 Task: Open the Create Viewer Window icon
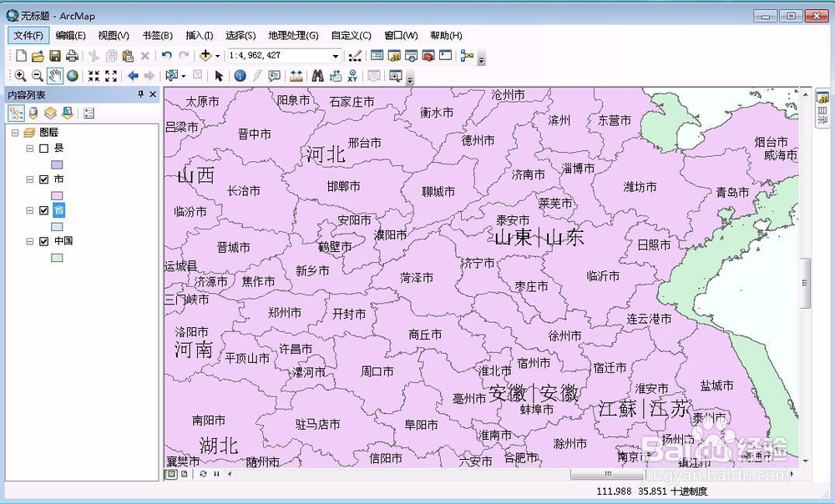pyautogui.click(x=395, y=76)
